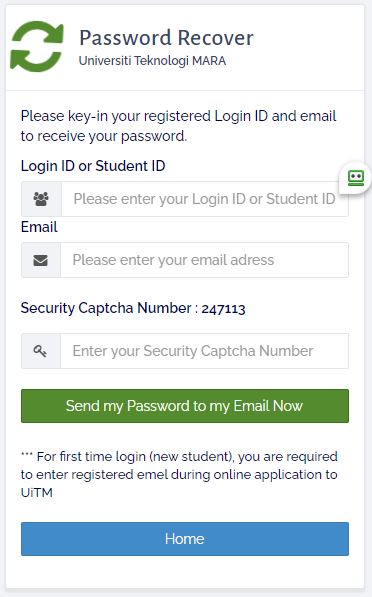Click the first time login note text

pos(179,474)
